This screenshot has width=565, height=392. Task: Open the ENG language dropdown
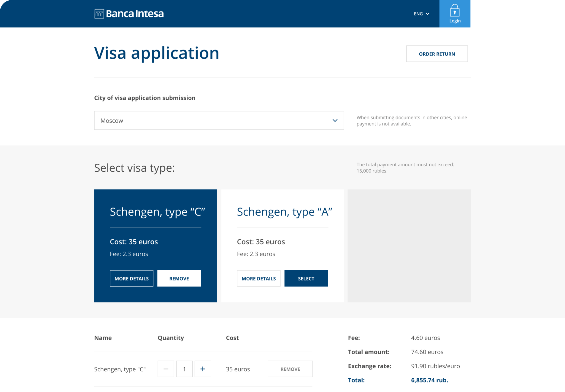(x=421, y=14)
